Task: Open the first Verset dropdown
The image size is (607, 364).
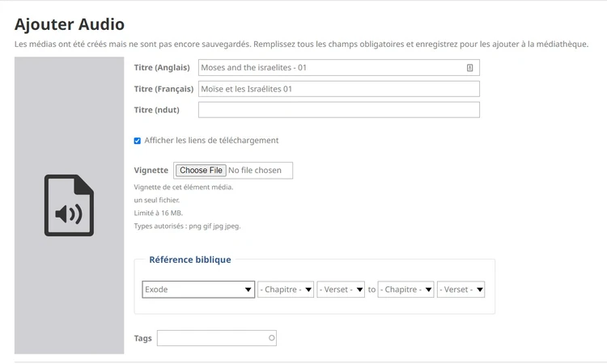Action: point(341,290)
